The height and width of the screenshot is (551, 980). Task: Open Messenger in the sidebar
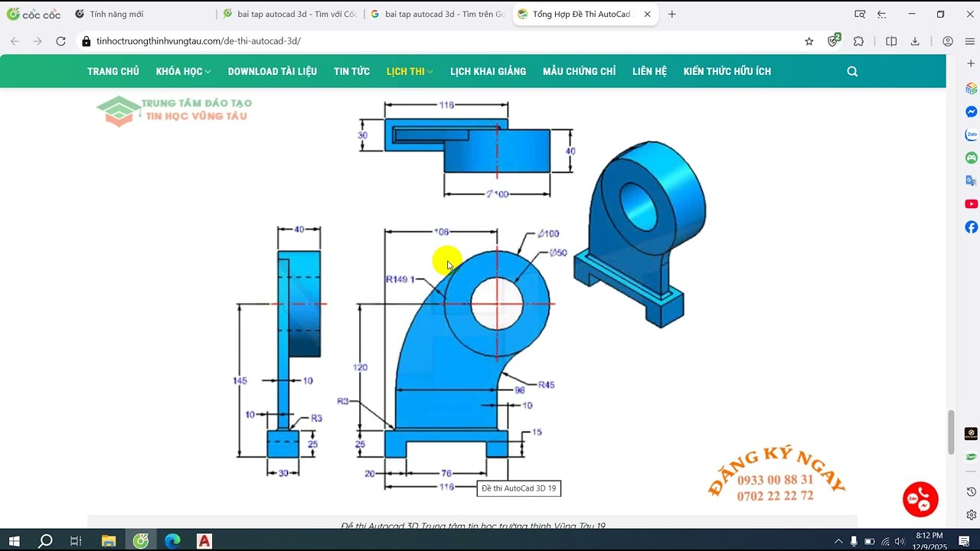coord(971,112)
